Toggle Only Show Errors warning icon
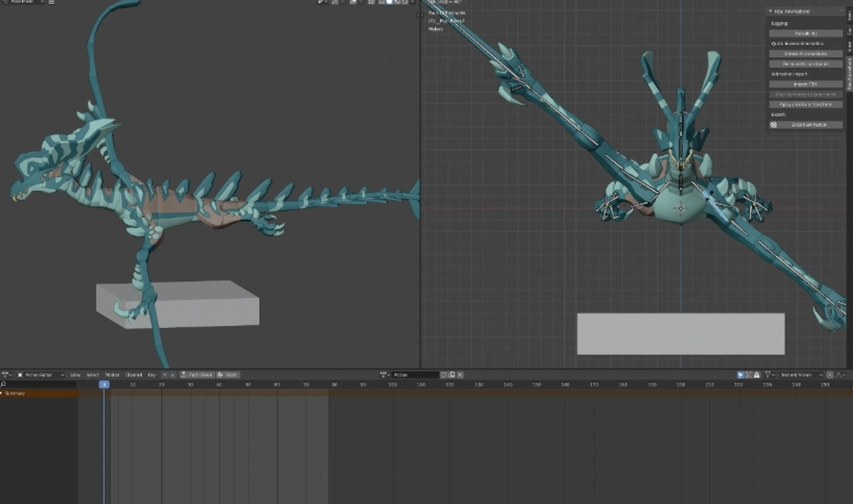 coord(757,375)
